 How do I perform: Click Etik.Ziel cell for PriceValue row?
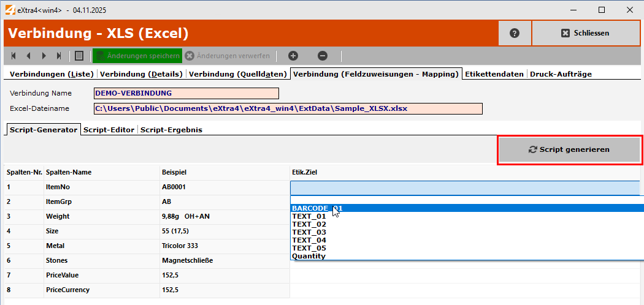pos(465,276)
